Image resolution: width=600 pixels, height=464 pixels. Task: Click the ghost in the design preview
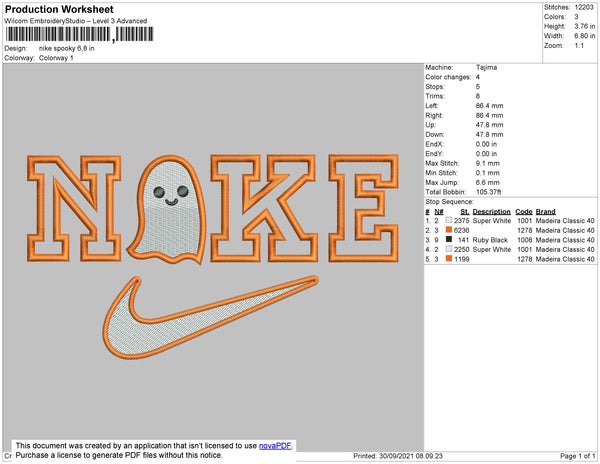point(167,210)
